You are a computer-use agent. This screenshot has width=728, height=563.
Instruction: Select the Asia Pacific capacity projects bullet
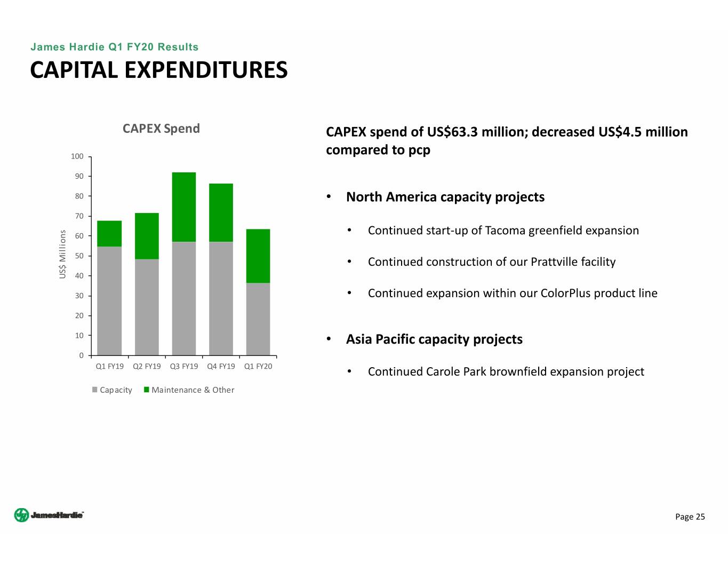434,339
